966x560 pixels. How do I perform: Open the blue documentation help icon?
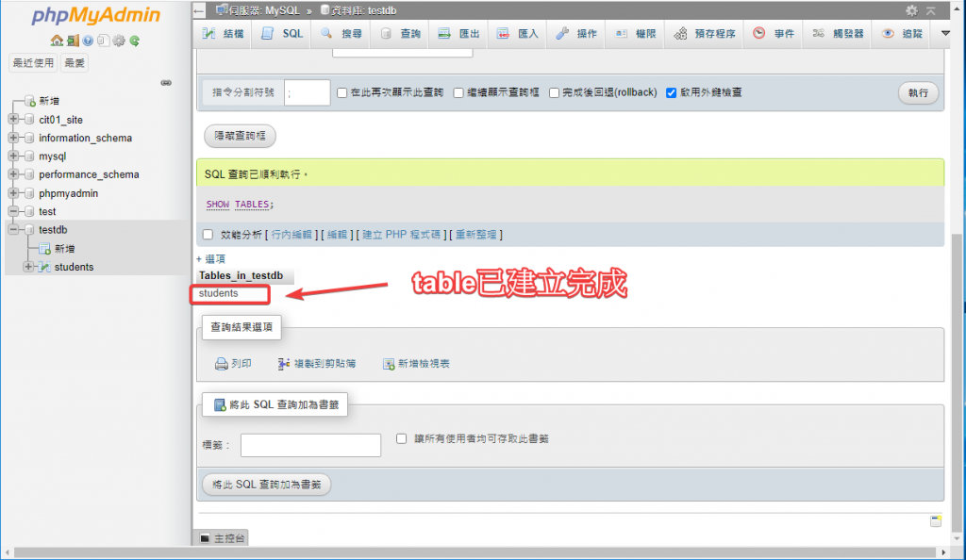coord(88,41)
